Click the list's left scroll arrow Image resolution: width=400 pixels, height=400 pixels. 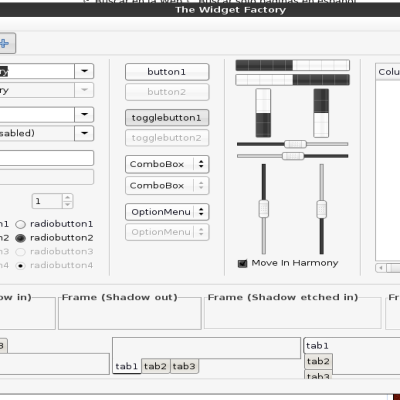pyautogui.click(x=381, y=268)
